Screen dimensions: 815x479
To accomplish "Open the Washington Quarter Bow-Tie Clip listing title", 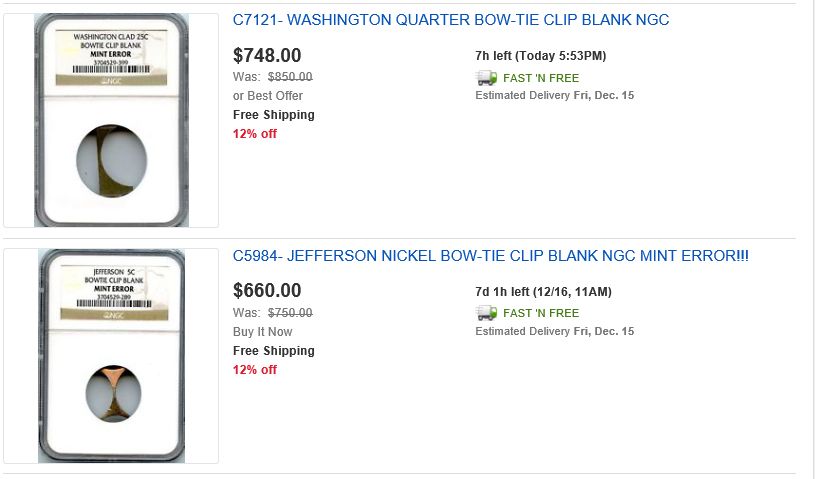I will 451,20.
